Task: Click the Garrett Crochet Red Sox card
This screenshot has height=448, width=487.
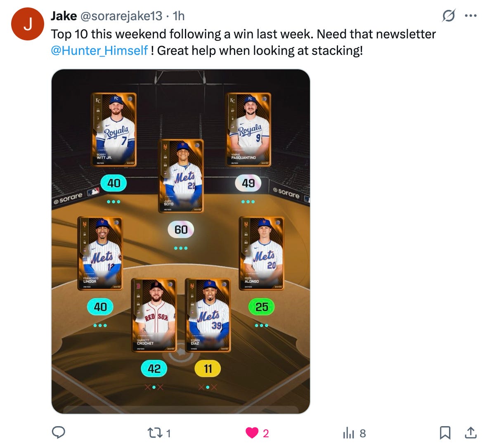Action: point(154,315)
